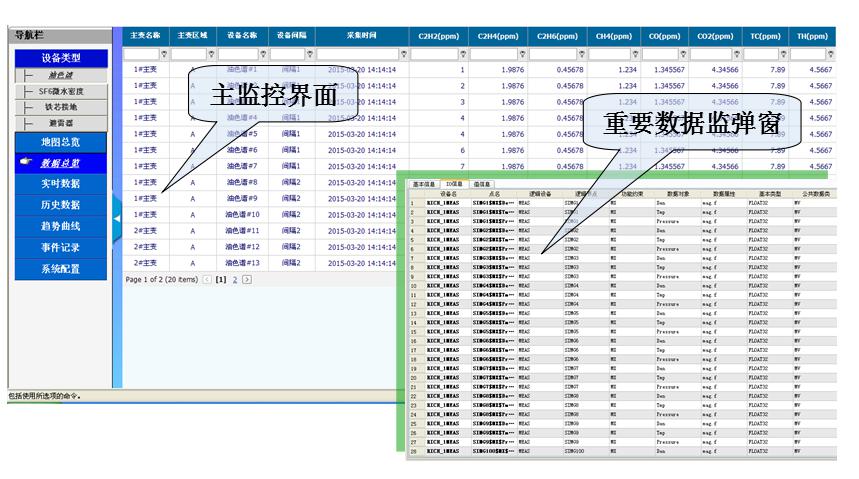Open 实时数据 from the navigation bar

point(61,184)
